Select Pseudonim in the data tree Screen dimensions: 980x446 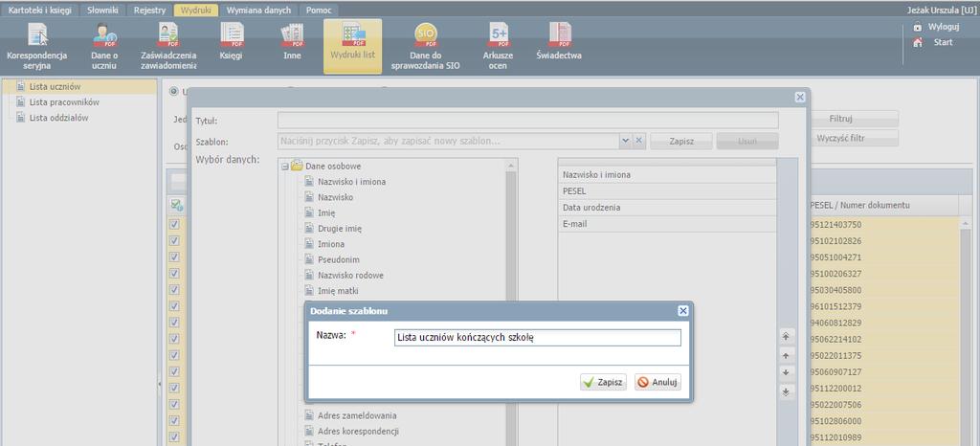click(x=338, y=259)
